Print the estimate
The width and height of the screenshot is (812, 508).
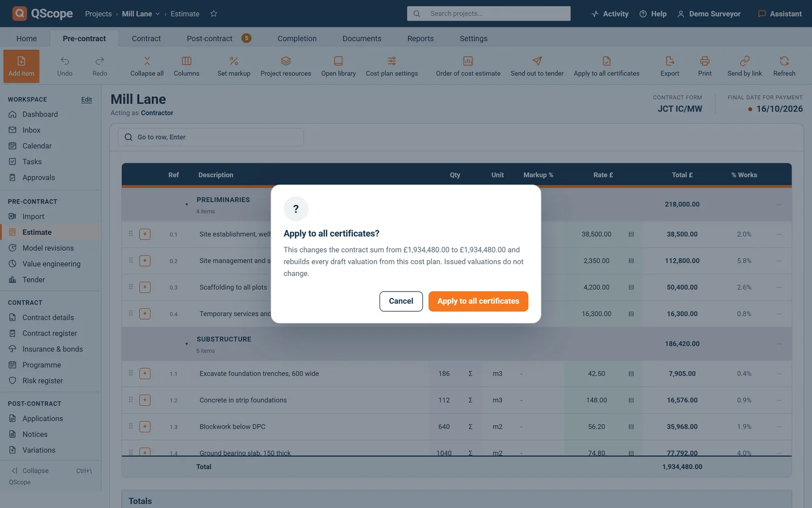pos(705,66)
